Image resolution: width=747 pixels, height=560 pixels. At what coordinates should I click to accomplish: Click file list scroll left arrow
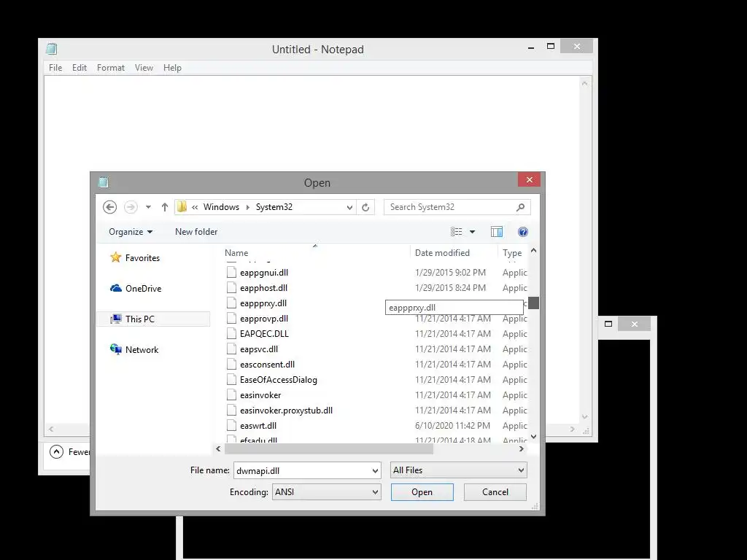pyautogui.click(x=218, y=448)
